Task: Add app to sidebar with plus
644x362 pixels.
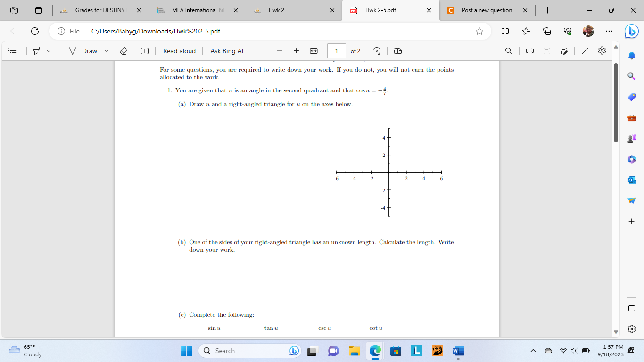Action: (x=632, y=222)
